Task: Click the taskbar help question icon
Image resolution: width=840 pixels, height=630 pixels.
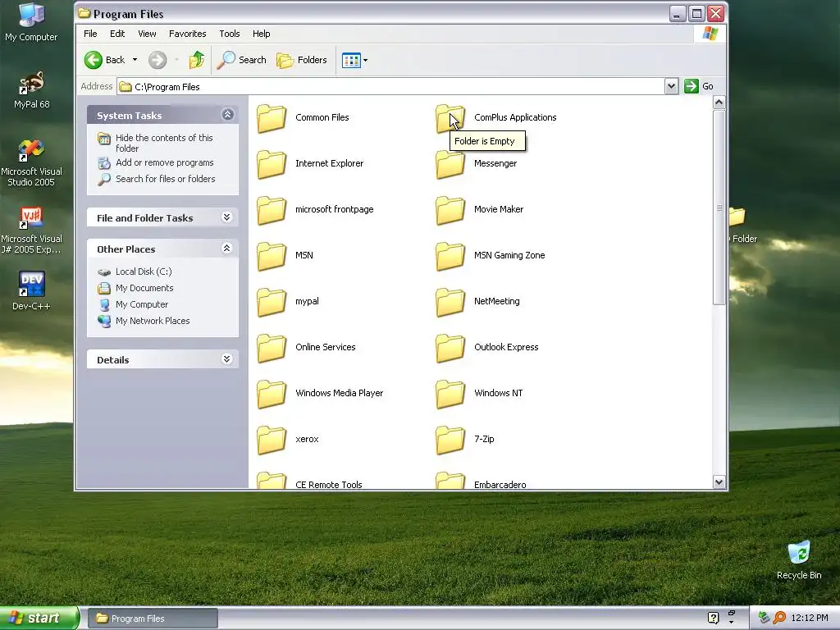Action: pos(713,618)
